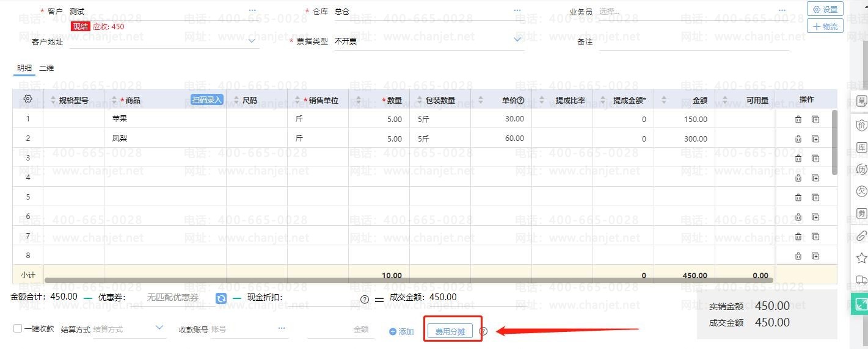Click the star favorite sidebar icon
Screen dimensions: 868x349
point(862,257)
